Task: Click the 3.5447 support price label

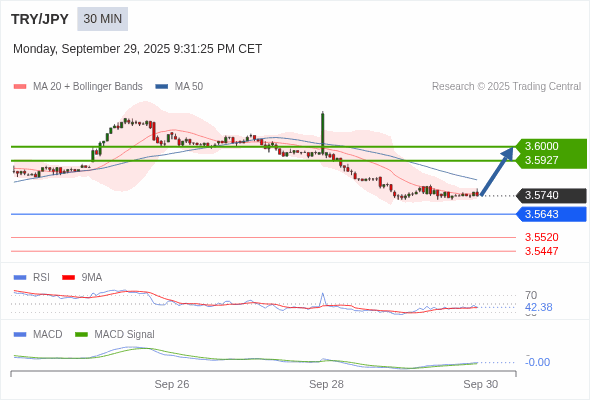Action: coord(541,251)
